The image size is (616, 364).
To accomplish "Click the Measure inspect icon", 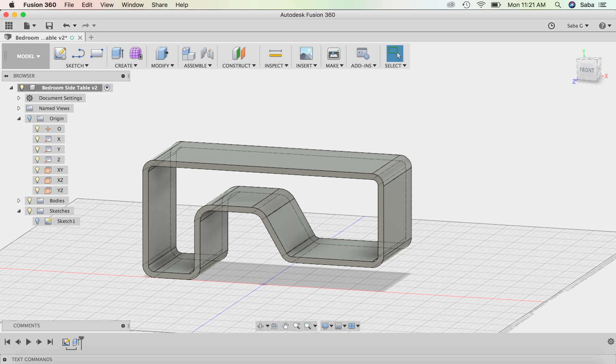I will pyautogui.click(x=275, y=53).
